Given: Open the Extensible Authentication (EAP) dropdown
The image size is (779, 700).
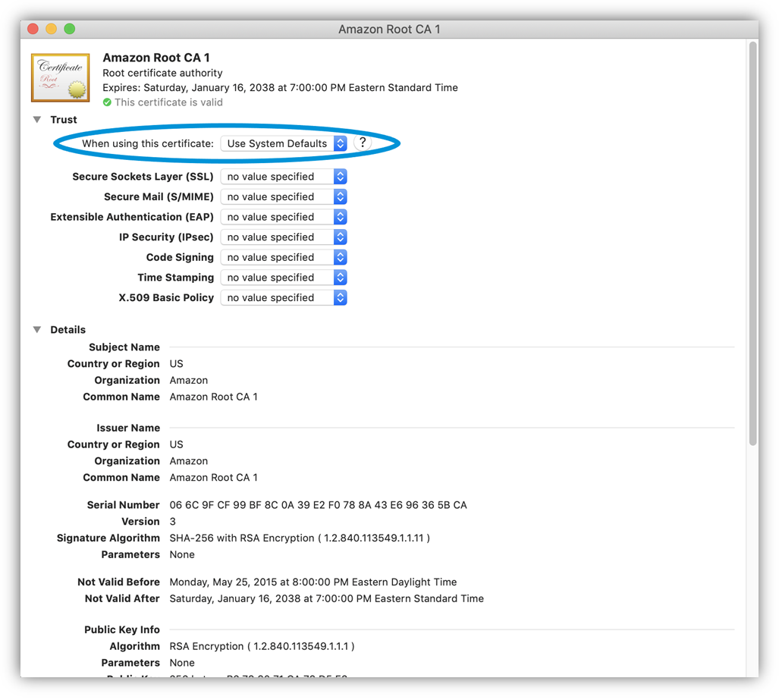Looking at the screenshot, I should tap(284, 217).
